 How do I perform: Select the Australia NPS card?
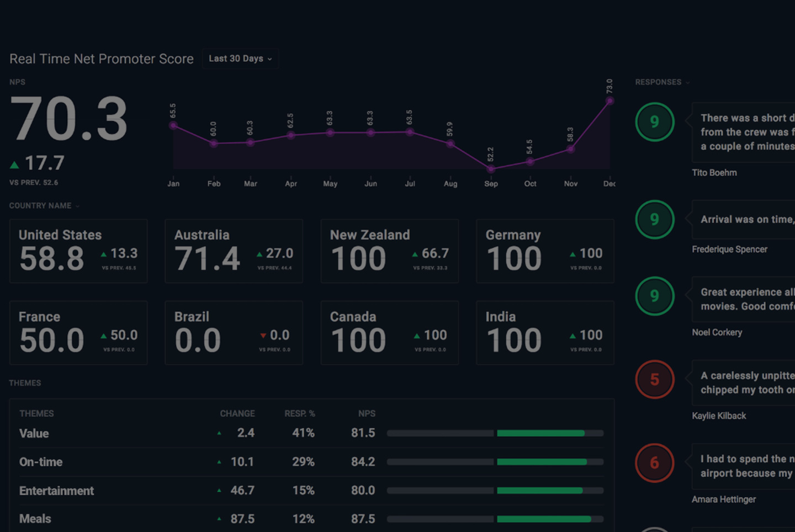pos(234,251)
